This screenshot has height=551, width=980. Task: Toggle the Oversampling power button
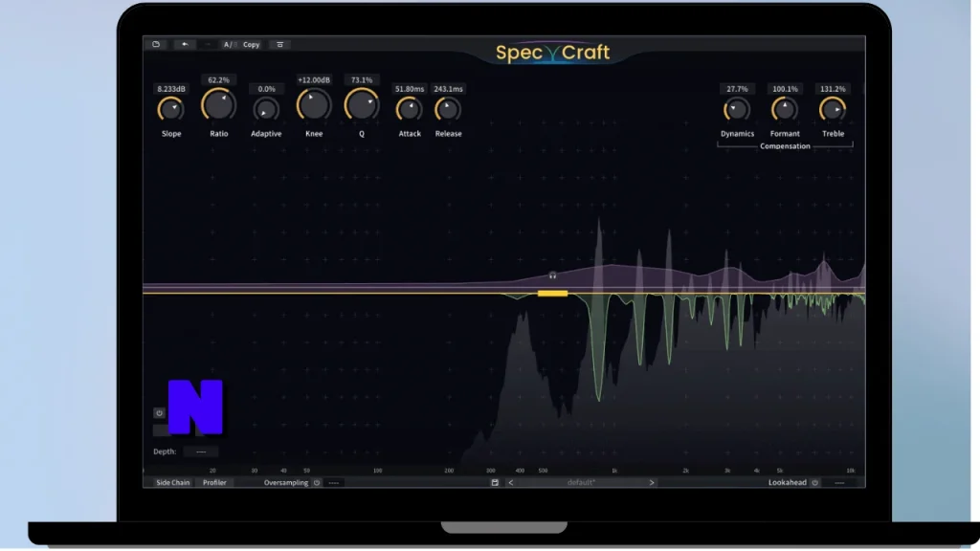(x=317, y=482)
